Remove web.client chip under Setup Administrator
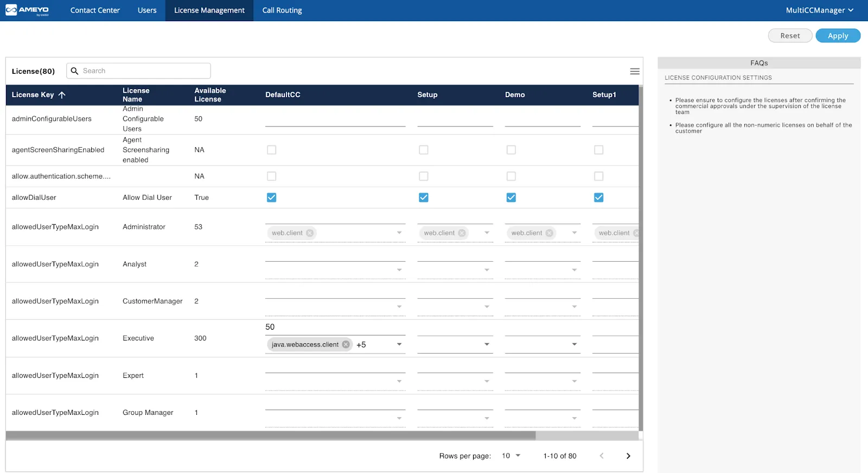868x473 pixels. click(x=462, y=233)
